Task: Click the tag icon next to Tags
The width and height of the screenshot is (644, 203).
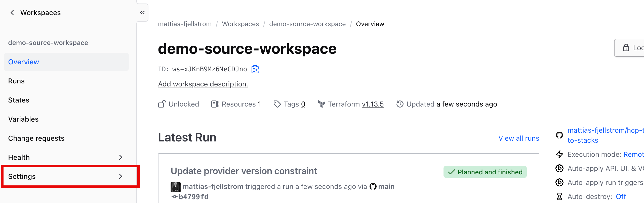Action: (x=277, y=104)
